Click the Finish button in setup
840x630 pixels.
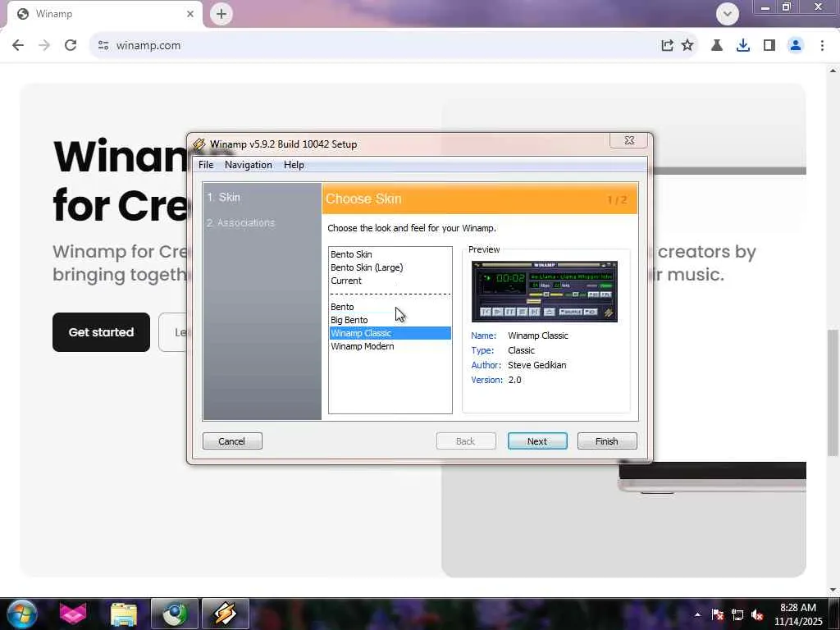click(x=607, y=441)
